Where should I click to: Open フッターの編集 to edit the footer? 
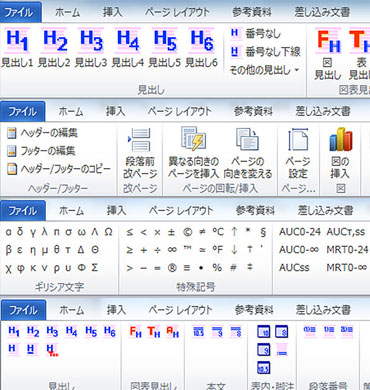[41, 151]
